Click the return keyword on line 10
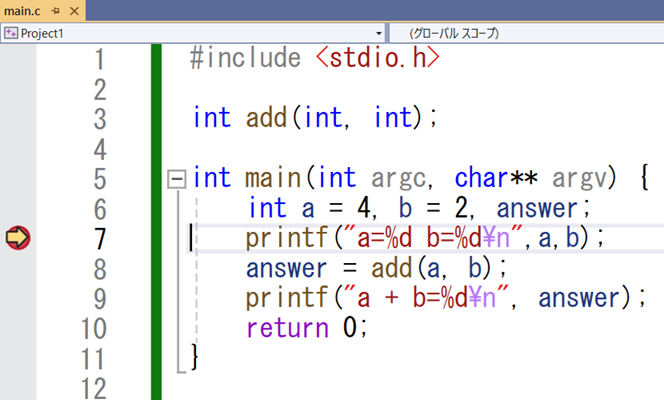 284,327
